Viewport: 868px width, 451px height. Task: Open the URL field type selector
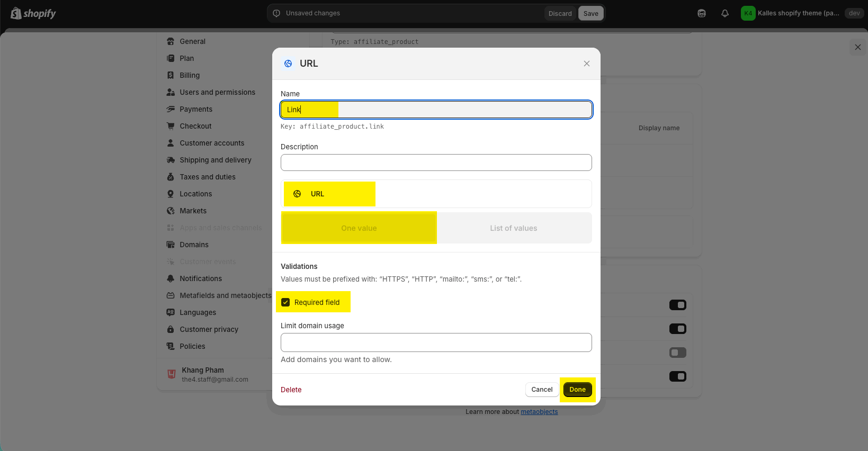point(436,194)
